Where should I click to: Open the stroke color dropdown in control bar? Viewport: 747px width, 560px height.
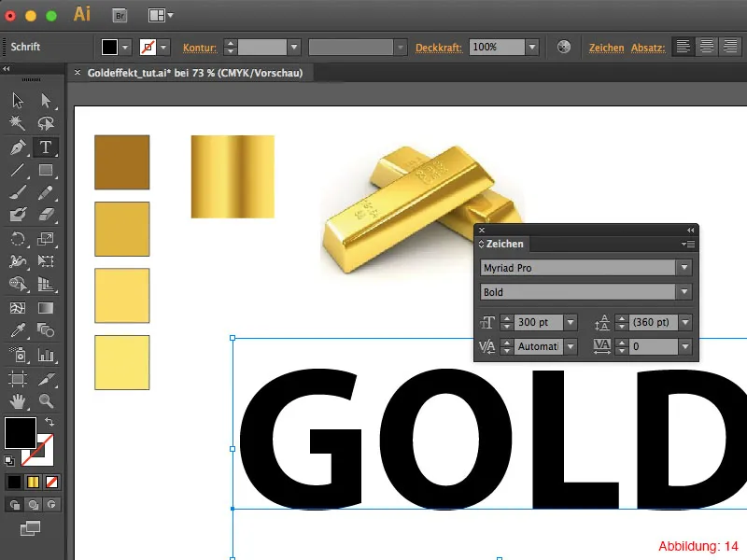163,48
